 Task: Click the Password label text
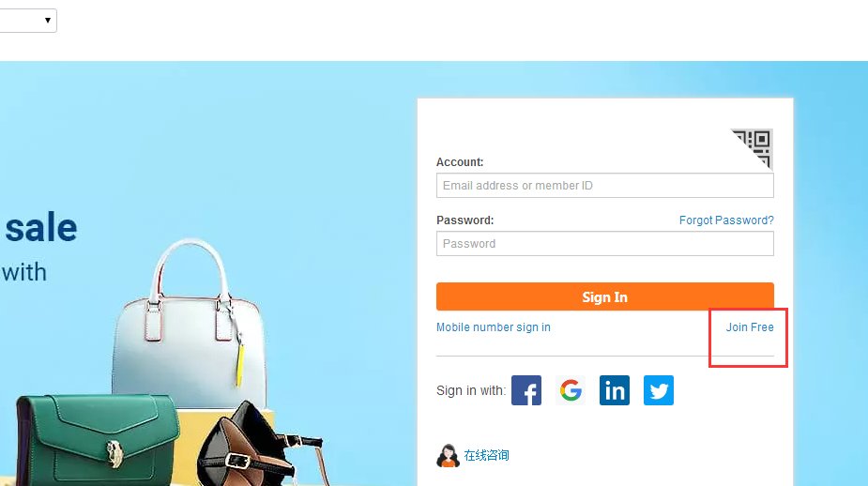click(465, 220)
